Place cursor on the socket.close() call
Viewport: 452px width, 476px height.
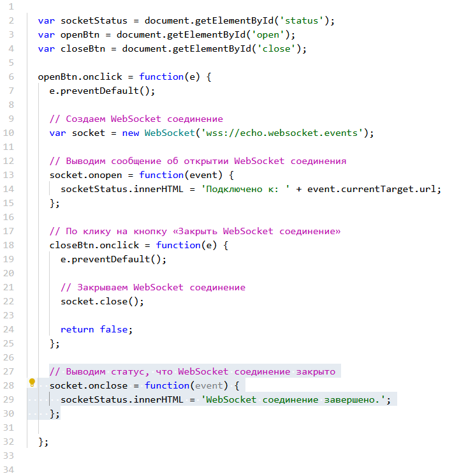pyautogui.click(x=102, y=301)
